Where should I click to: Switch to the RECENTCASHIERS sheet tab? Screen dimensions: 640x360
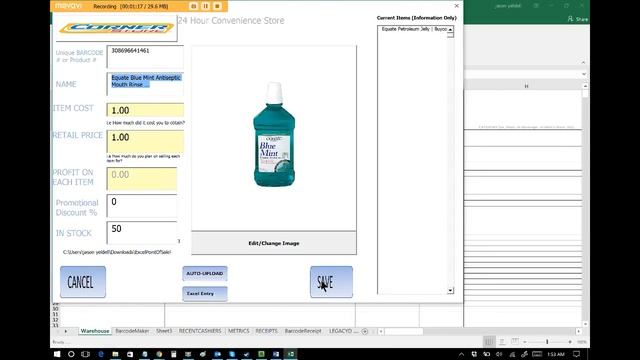coord(200,331)
